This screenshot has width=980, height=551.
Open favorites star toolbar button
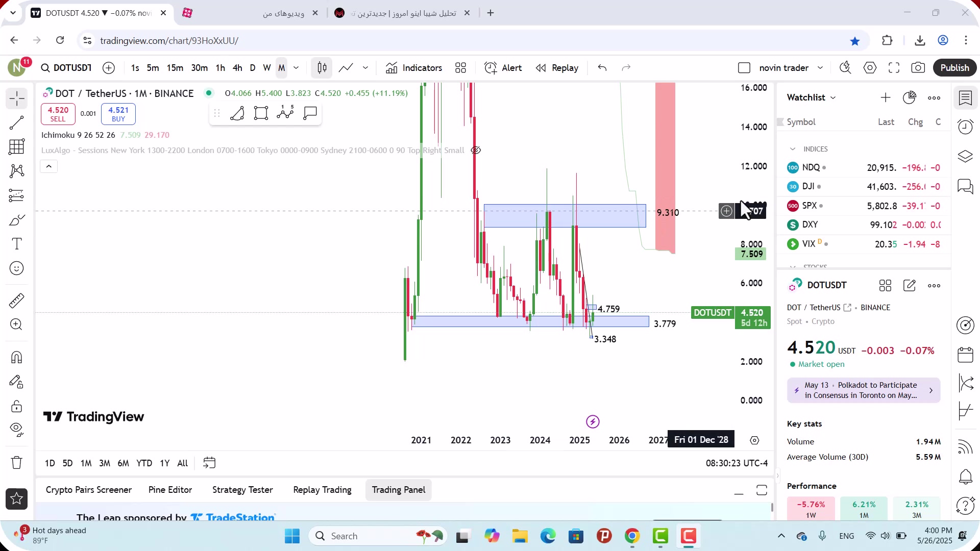(16, 499)
